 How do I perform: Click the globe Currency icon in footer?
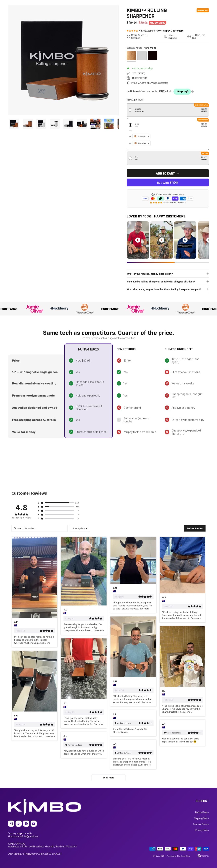tap(199, 856)
